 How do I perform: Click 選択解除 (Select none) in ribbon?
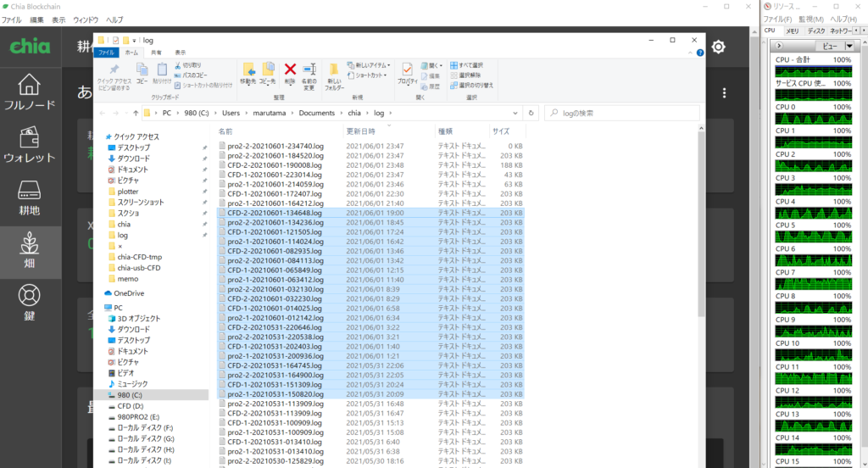(x=465, y=75)
